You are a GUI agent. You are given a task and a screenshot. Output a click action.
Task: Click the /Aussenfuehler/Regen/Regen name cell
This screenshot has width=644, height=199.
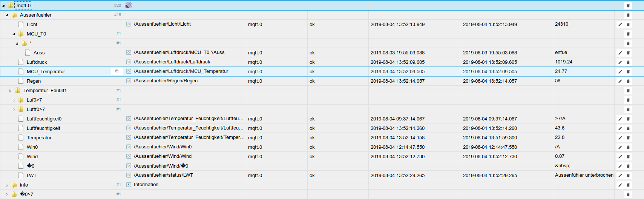click(x=166, y=81)
